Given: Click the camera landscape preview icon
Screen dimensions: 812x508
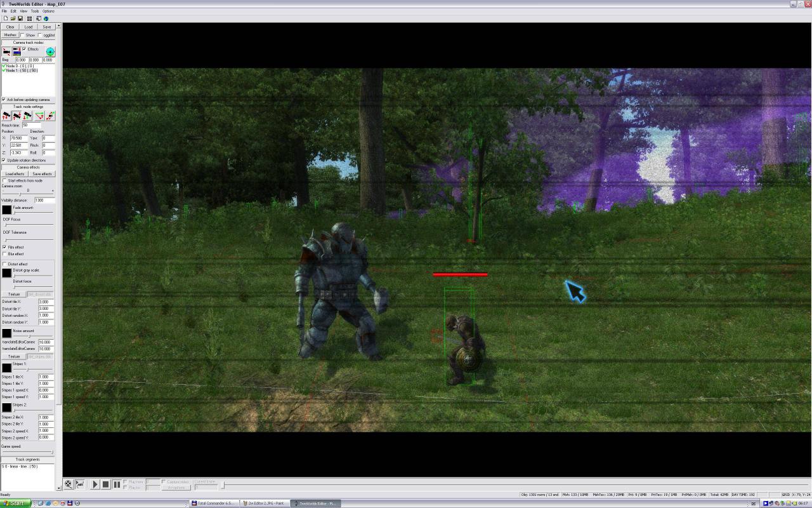Looking at the screenshot, I should (x=16, y=51).
